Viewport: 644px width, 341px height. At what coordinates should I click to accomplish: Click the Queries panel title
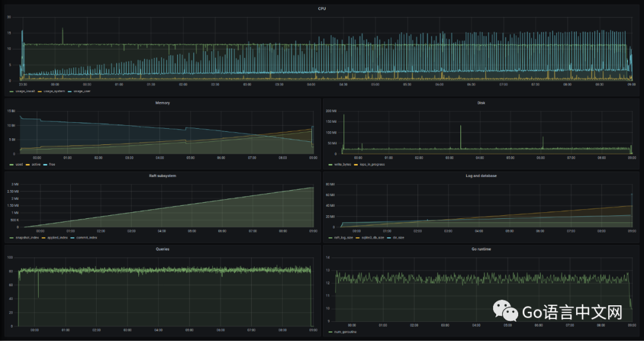click(162, 249)
